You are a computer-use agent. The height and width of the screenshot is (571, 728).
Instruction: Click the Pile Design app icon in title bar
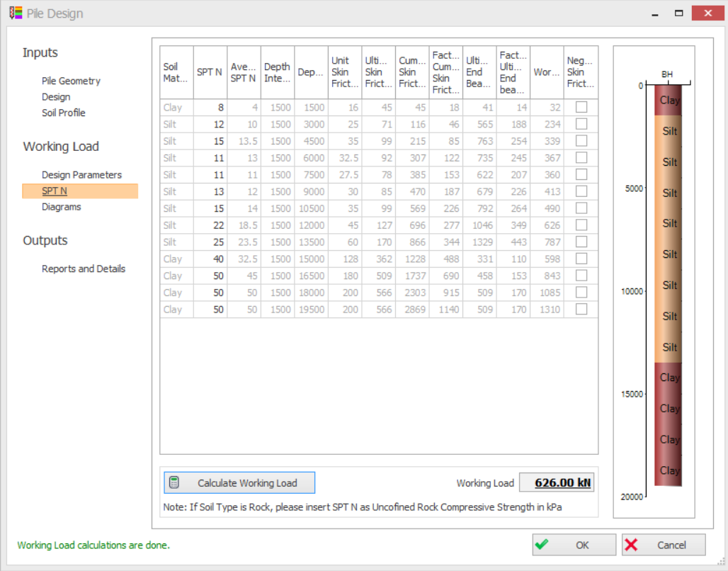coord(15,13)
